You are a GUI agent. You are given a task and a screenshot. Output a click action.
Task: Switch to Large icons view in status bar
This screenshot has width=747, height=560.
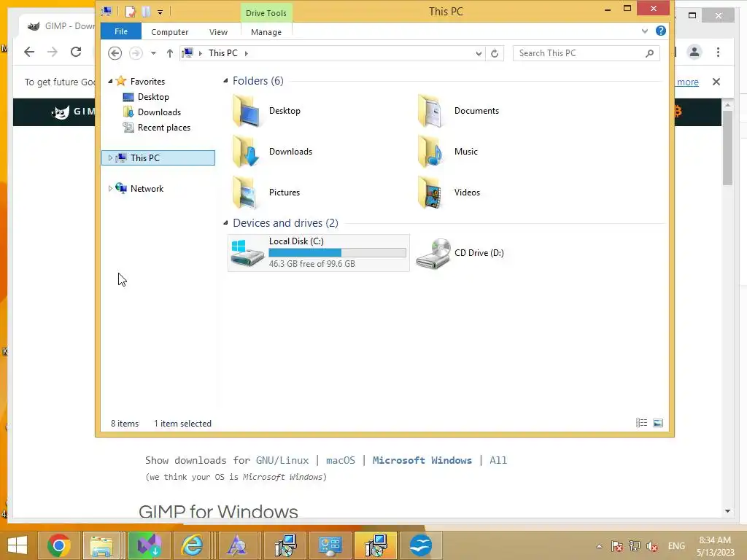click(x=658, y=423)
